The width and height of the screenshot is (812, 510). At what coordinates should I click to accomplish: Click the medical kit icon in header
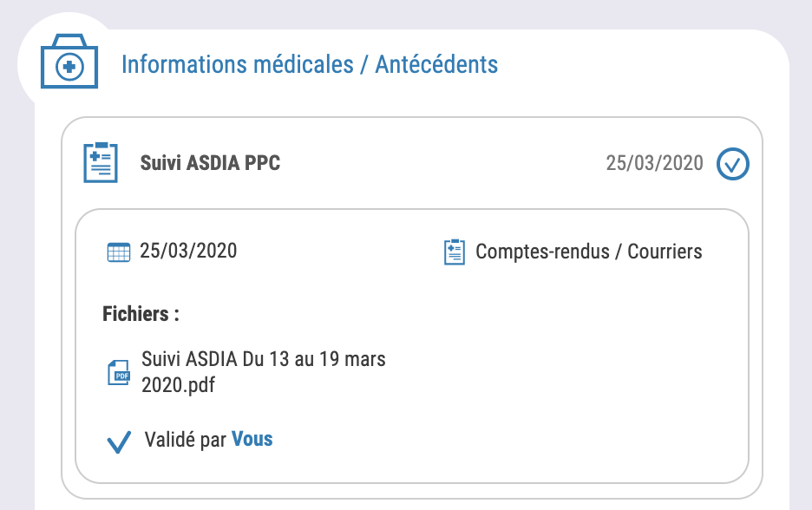click(69, 62)
